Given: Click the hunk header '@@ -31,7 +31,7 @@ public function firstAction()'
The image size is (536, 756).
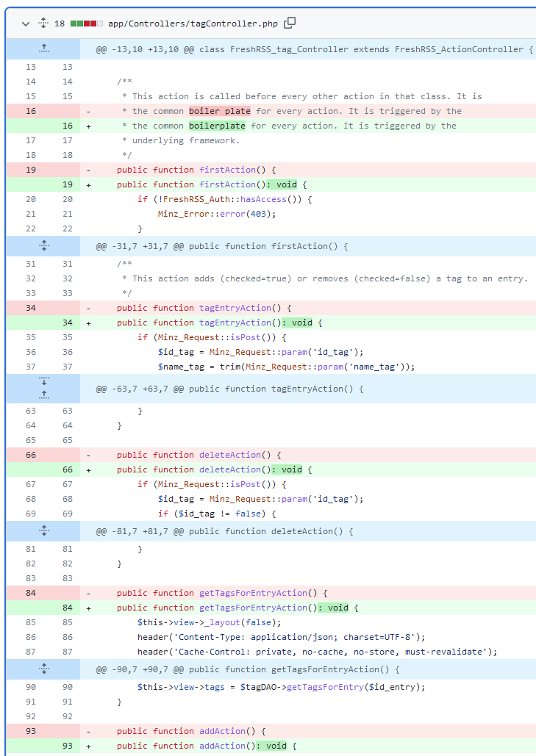Looking at the screenshot, I should pyautogui.click(x=222, y=246).
